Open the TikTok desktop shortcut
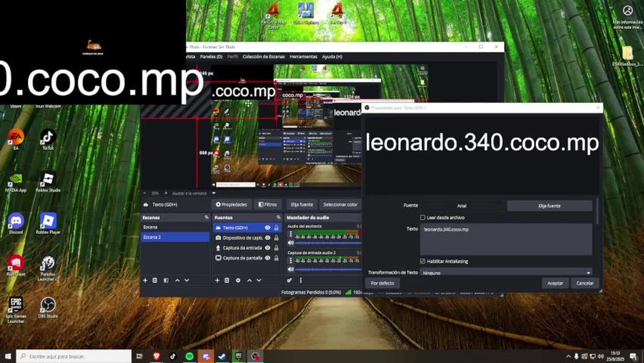Image resolution: width=644 pixels, height=363 pixels. tap(48, 140)
